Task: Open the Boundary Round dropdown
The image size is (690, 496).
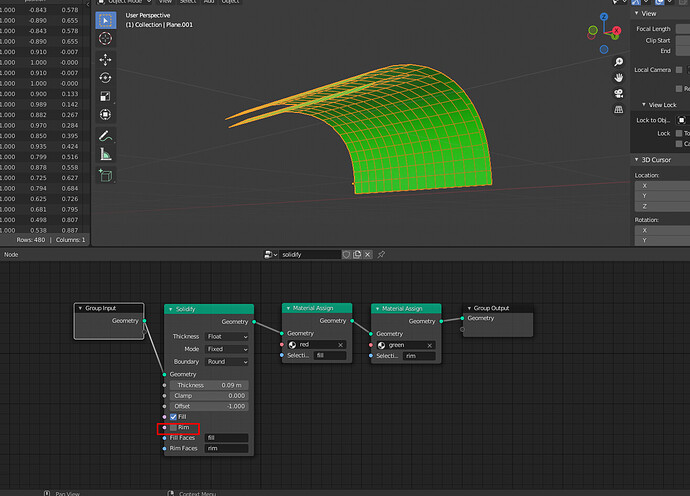Action: point(227,362)
